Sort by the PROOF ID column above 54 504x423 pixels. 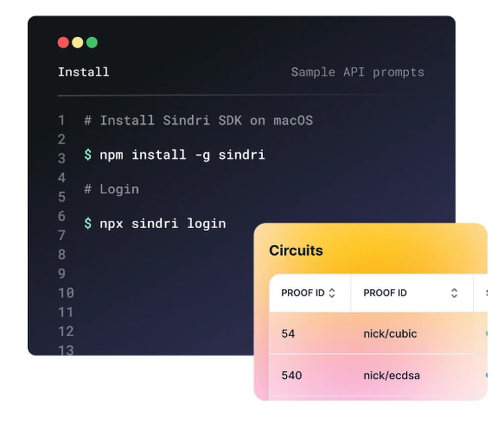[x=332, y=293]
